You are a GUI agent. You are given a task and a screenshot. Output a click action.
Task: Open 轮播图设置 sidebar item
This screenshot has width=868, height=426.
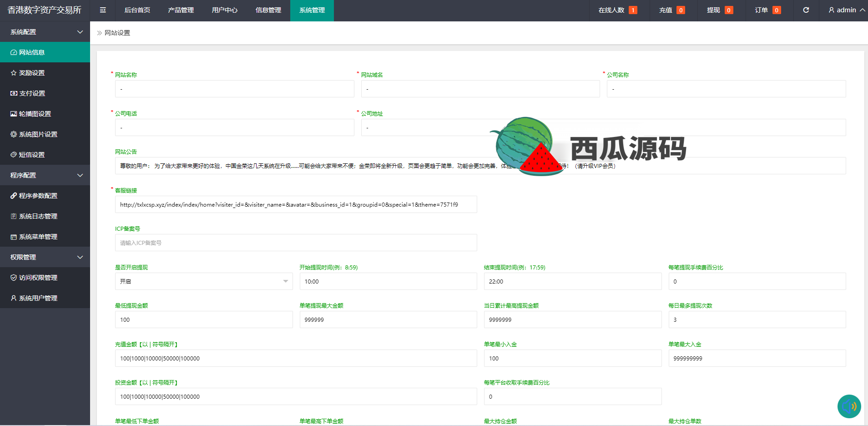point(45,114)
